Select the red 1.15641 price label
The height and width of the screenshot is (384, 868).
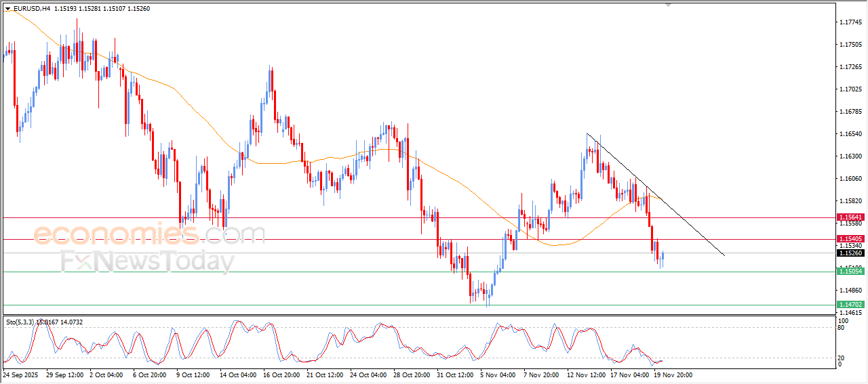click(x=850, y=217)
